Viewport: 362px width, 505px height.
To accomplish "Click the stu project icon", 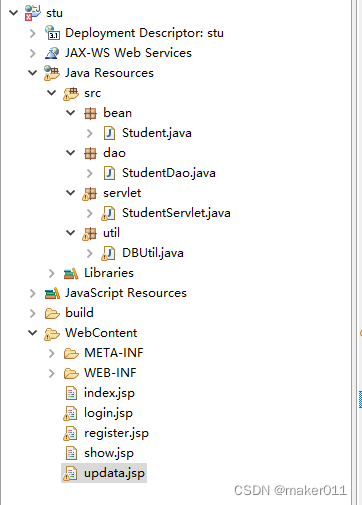I will [33, 13].
